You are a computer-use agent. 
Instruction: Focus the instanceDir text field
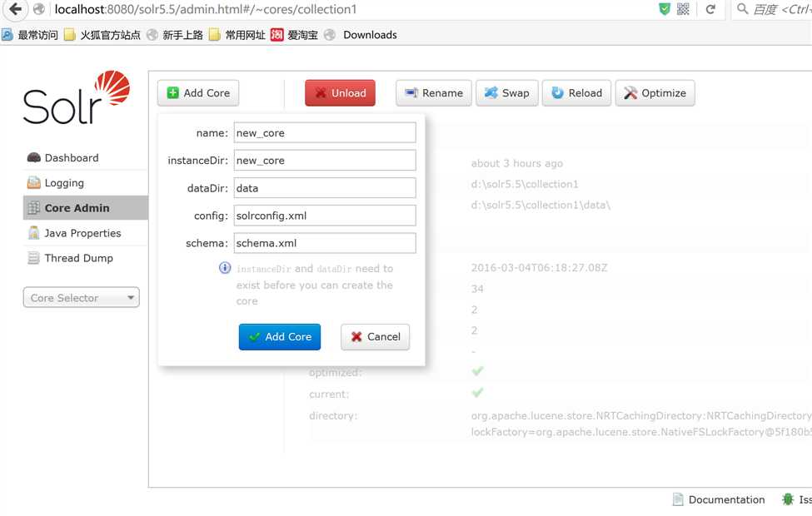click(x=325, y=161)
